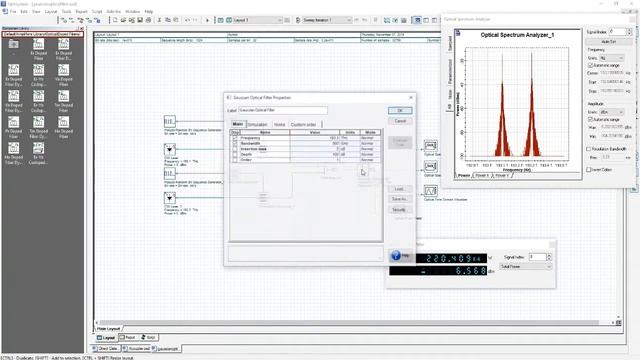Open the Frequency Units dropdown in analyzer

point(611,58)
